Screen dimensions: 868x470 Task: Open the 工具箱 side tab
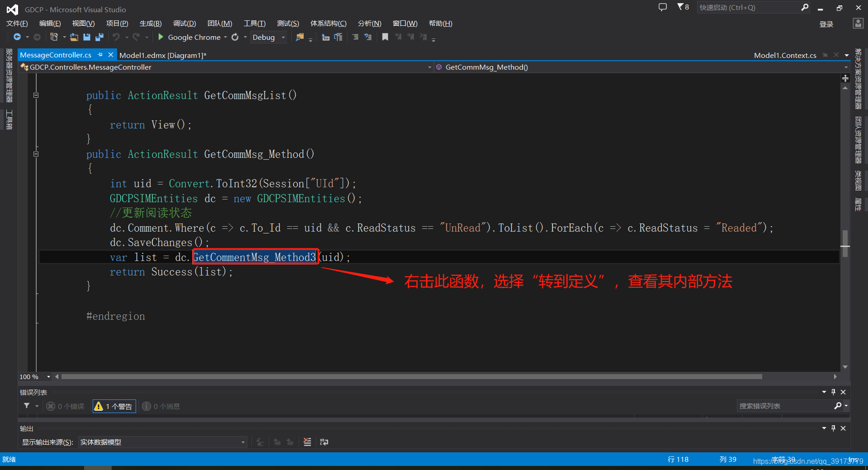coord(9,119)
